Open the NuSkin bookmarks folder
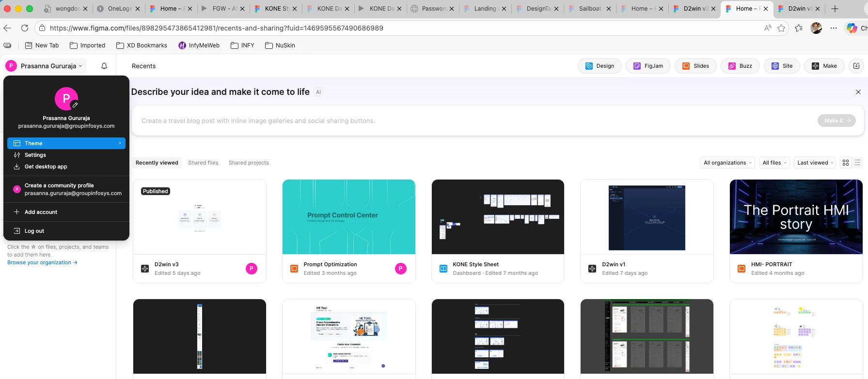868x379 pixels. tap(280, 45)
